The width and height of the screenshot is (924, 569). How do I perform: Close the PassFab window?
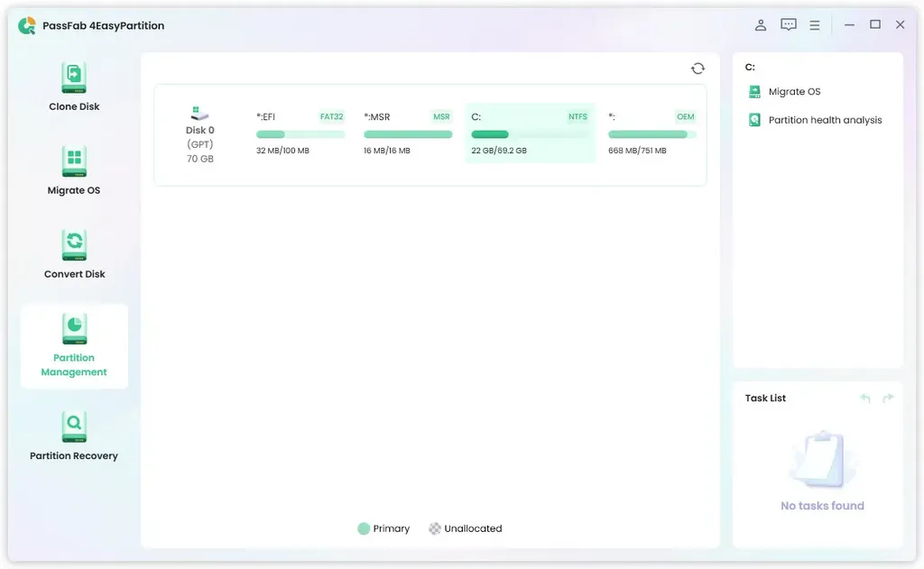click(900, 24)
